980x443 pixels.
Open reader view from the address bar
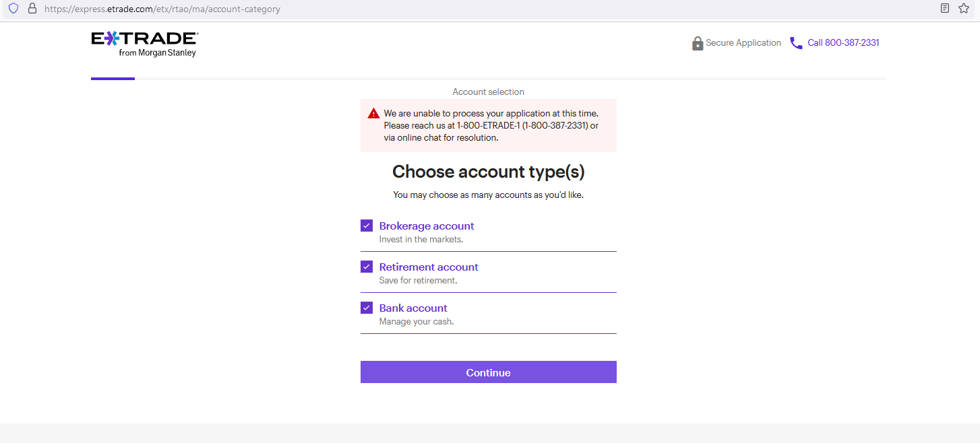pos(944,7)
